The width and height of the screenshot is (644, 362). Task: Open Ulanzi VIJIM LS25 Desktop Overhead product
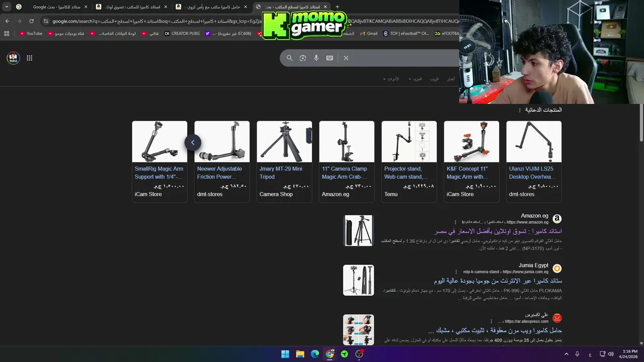534,161
